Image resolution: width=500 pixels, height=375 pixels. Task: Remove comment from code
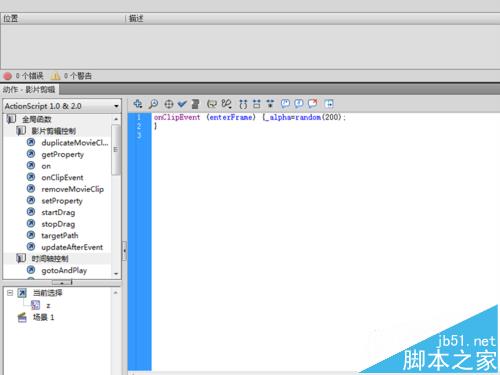click(313, 103)
